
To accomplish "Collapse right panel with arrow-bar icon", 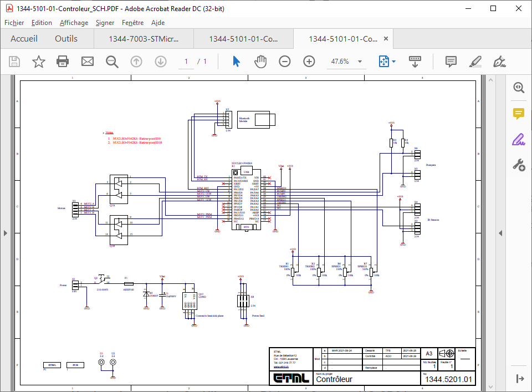I will coord(520,379).
